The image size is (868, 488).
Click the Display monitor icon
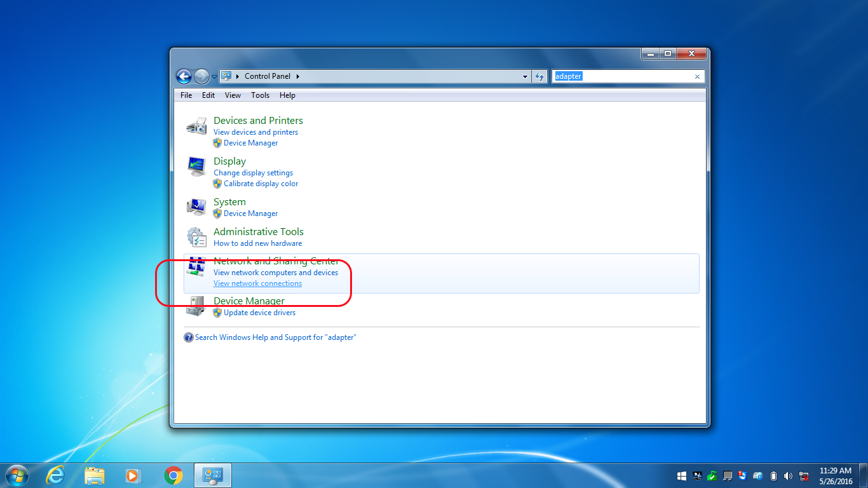pos(196,166)
